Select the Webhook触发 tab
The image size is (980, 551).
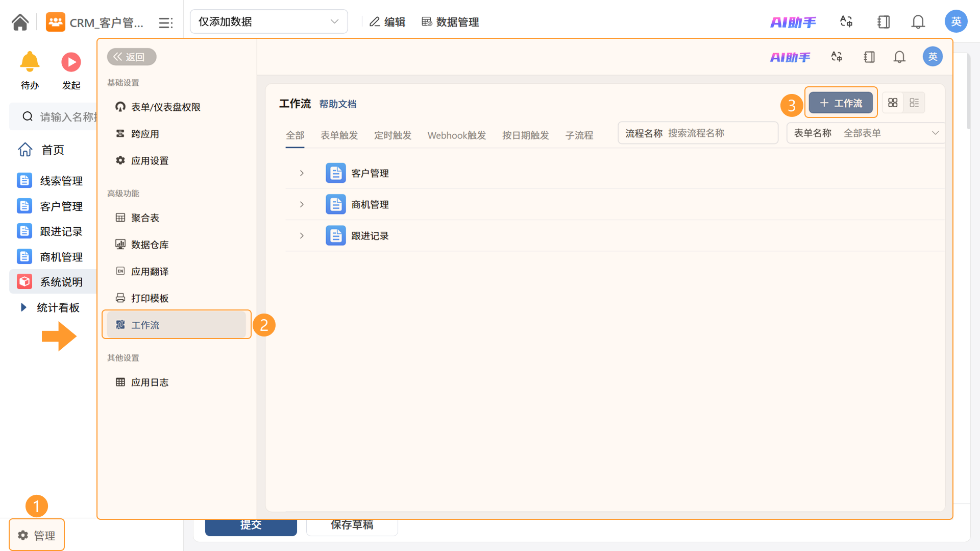click(456, 135)
